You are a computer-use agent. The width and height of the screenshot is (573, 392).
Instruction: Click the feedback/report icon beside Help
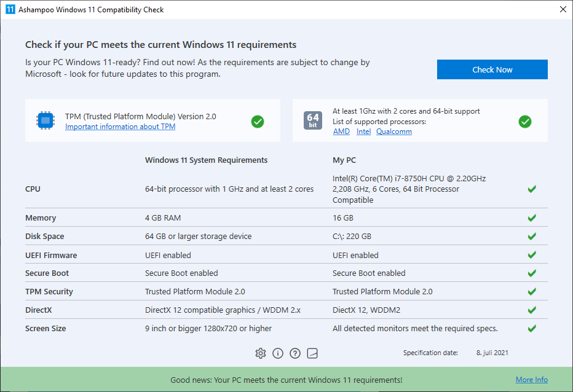click(x=312, y=353)
